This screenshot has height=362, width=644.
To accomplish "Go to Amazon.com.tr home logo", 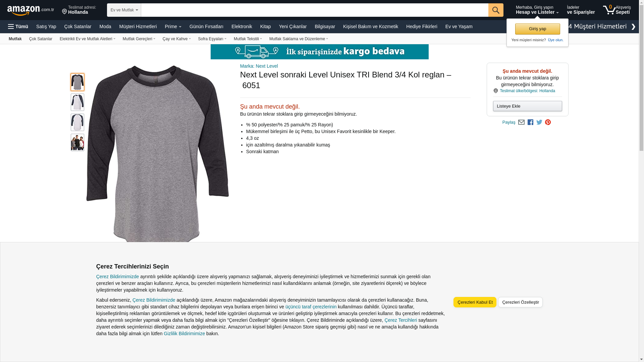I will click(x=31, y=10).
